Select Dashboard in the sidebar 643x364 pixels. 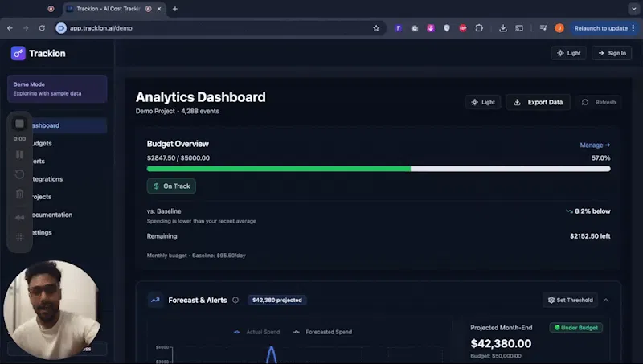point(57,125)
